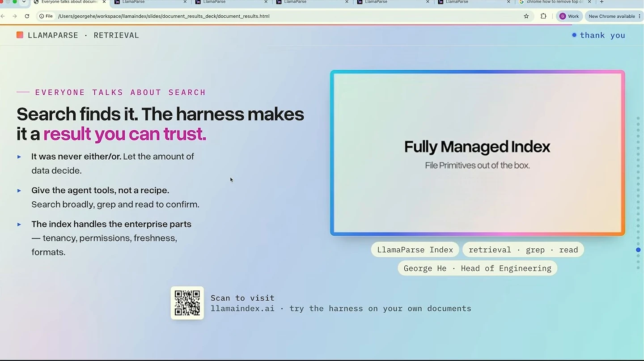
Task: Open the Extensions puzzle icon
Action: click(x=543, y=16)
